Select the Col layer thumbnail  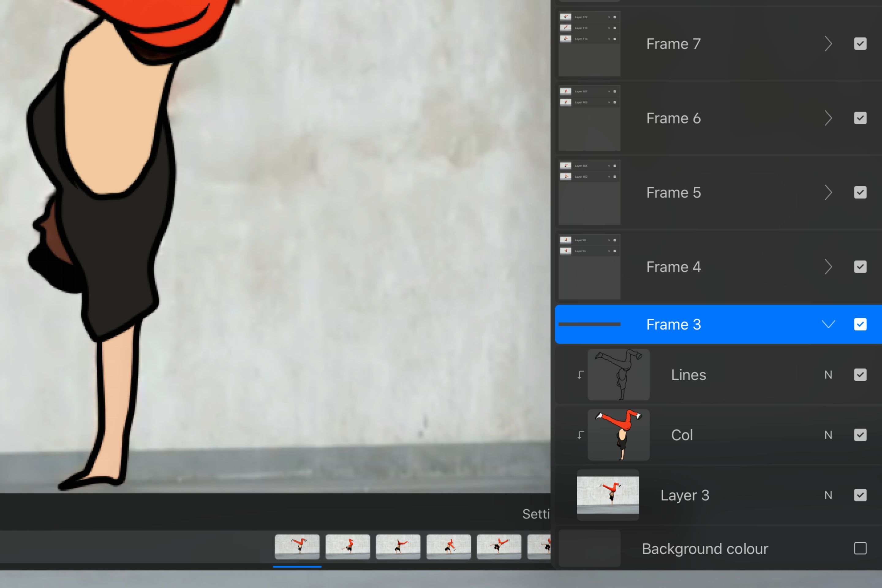coord(618,435)
